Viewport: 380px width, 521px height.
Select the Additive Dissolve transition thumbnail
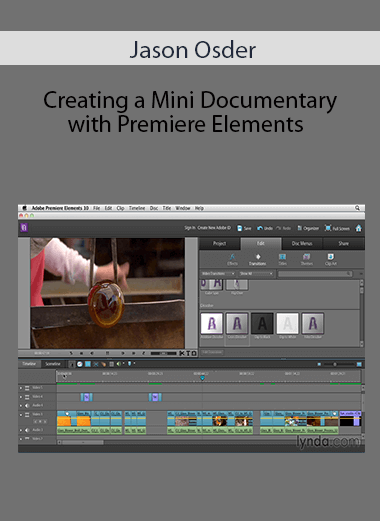pyautogui.click(x=212, y=323)
